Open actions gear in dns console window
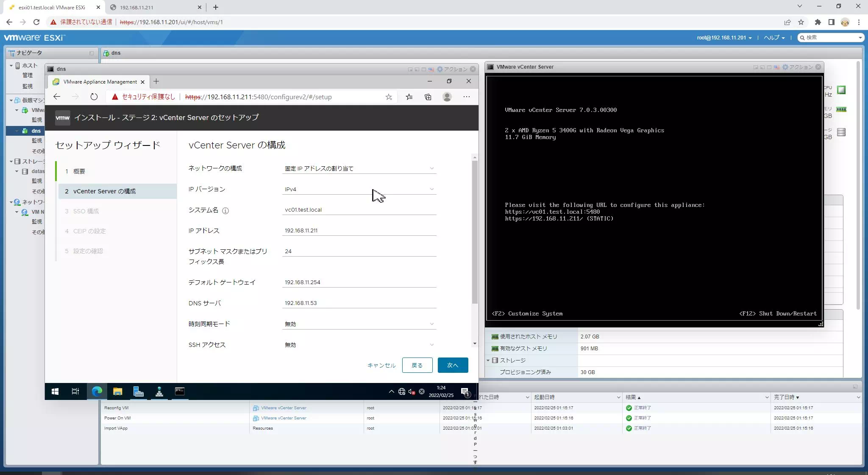Viewport: 868px width, 475px height. point(452,69)
